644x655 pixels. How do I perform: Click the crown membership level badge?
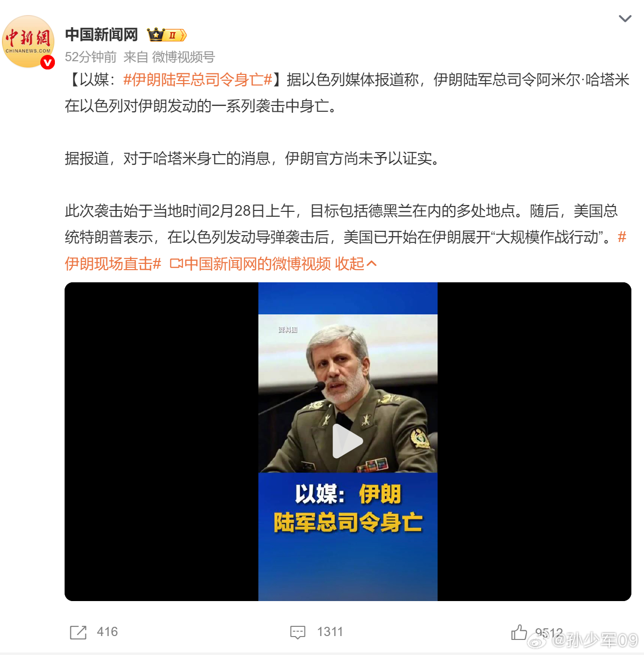167,35
